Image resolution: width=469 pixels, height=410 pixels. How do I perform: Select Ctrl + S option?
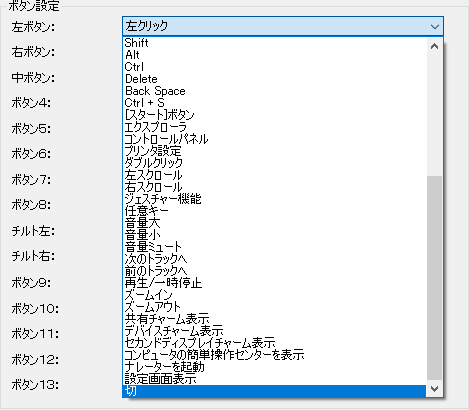(x=274, y=103)
